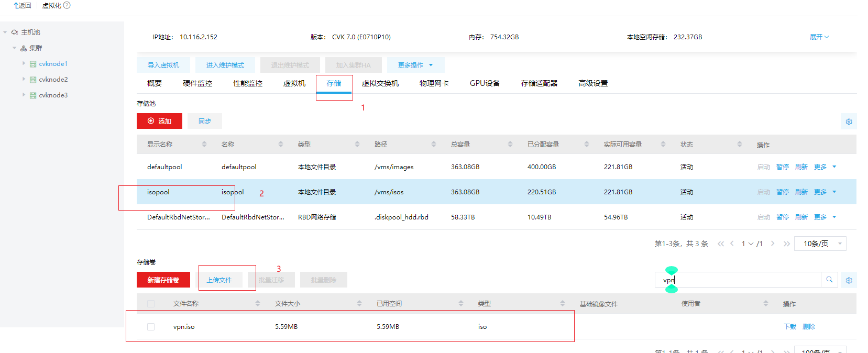Click the Upload File button
The height and width of the screenshot is (353, 868).
219,280
